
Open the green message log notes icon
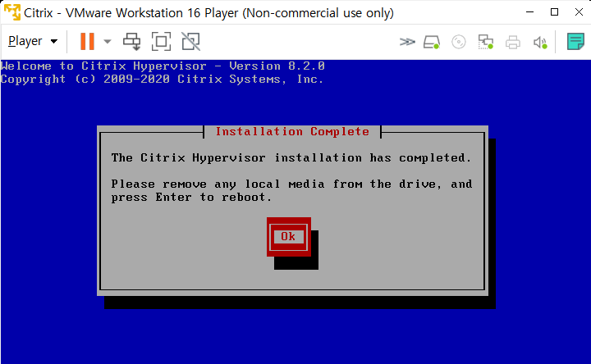(x=575, y=42)
